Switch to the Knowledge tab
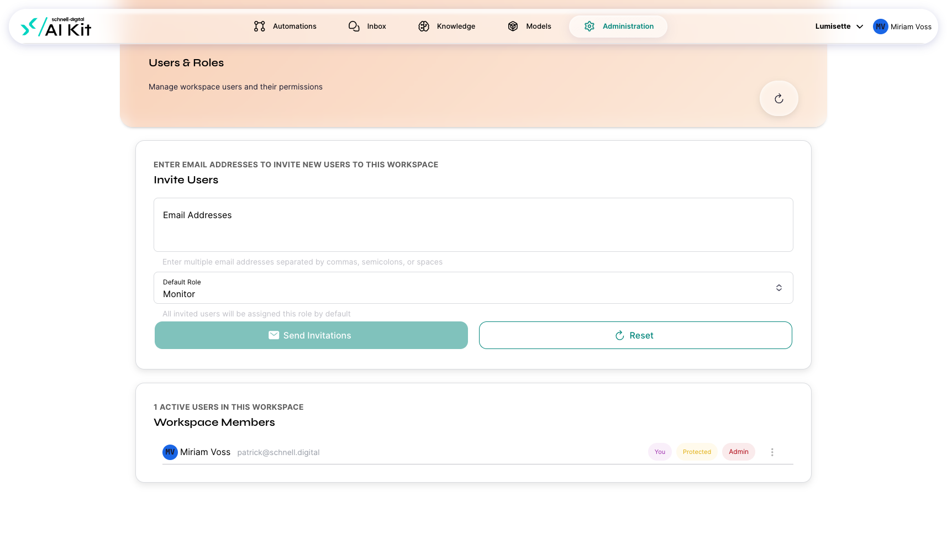This screenshot has width=947, height=560. 447,27
